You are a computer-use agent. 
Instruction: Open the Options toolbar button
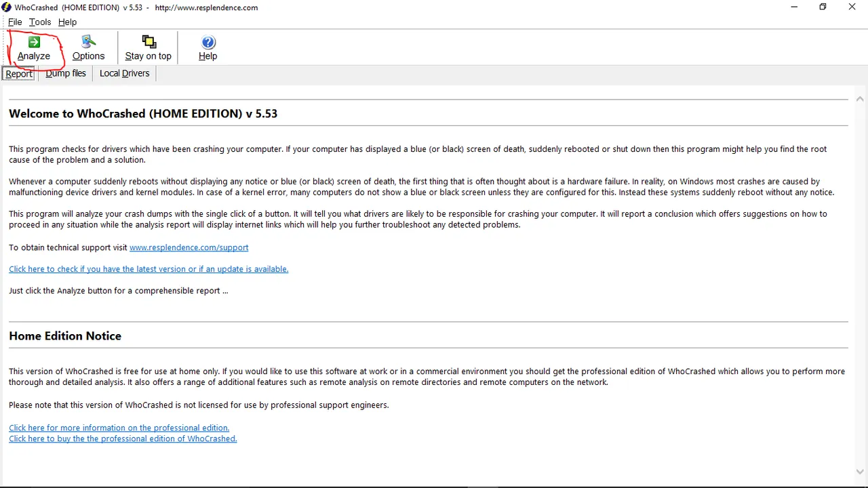pyautogui.click(x=89, y=48)
